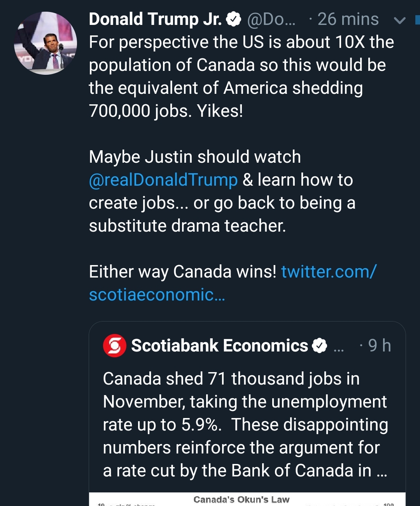Viewport: 420px width, 506px height.
Task: Expand quoted tweet's trailing ellipsis after "Canada in"
Action: [382, 472]
